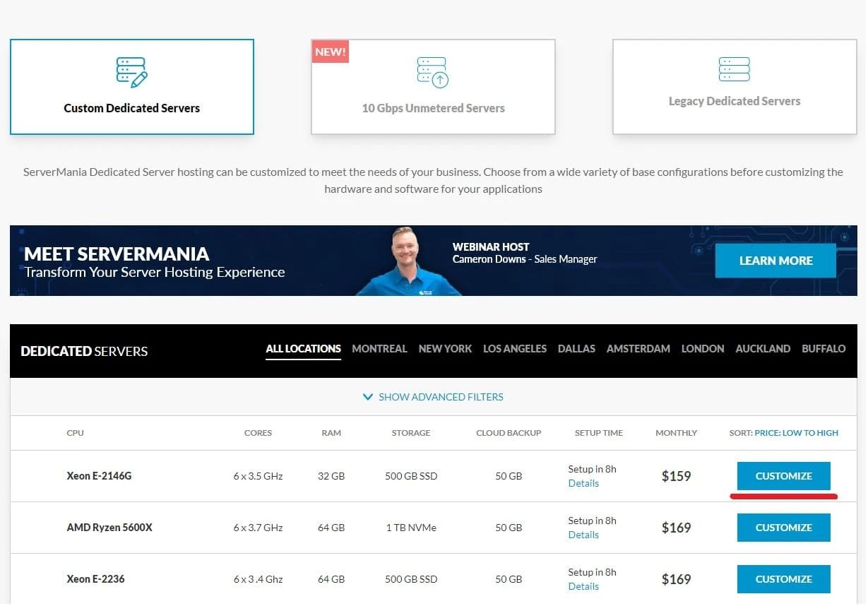Click the AMD Ryzen 5600X CPU name
Screen dimensions: 868x606
pos(109,528)
